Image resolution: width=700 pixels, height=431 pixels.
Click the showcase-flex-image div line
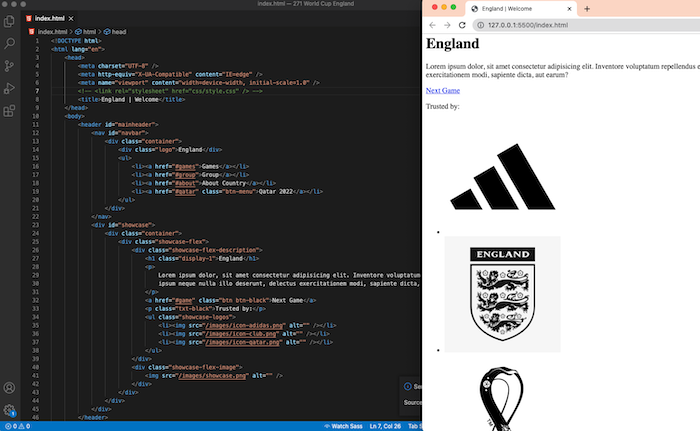(x=187, y=367)
